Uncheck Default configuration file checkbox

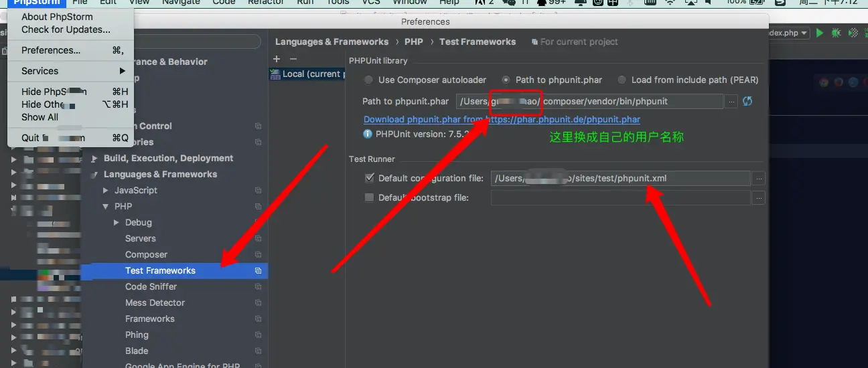tap(369, 178)
